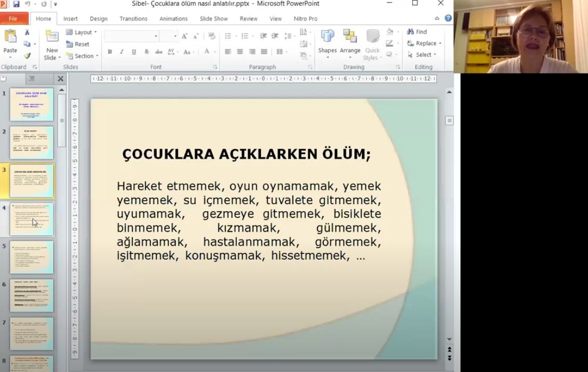Toggle Strikethrough formatting
This screenshot has height=372, width=588.
point(159,52)
